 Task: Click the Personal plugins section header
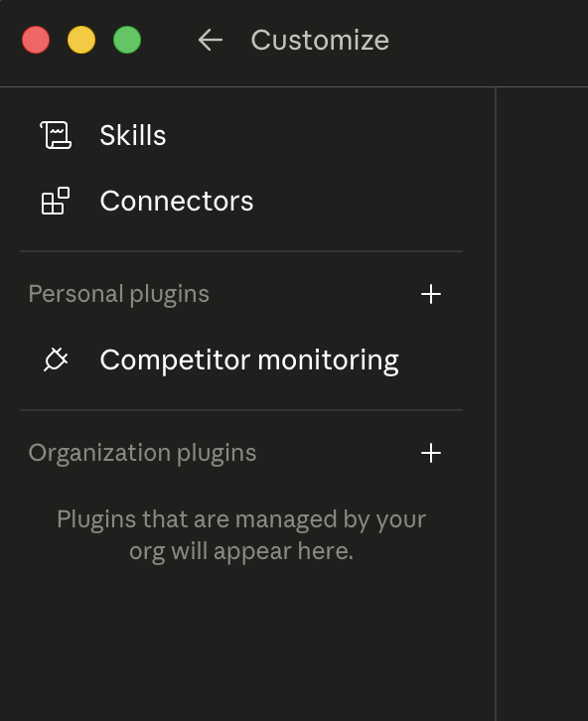[118, 294]
